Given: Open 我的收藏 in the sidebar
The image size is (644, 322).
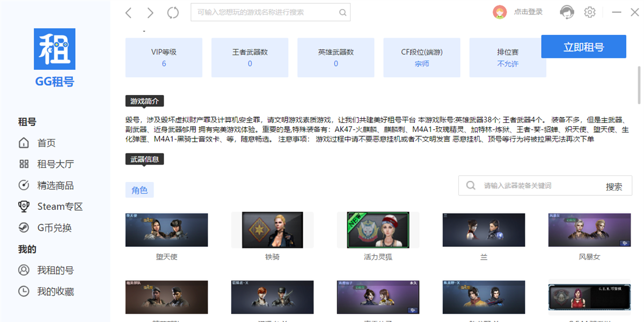Looking at the screenshot, I should [x=55, y=291].
